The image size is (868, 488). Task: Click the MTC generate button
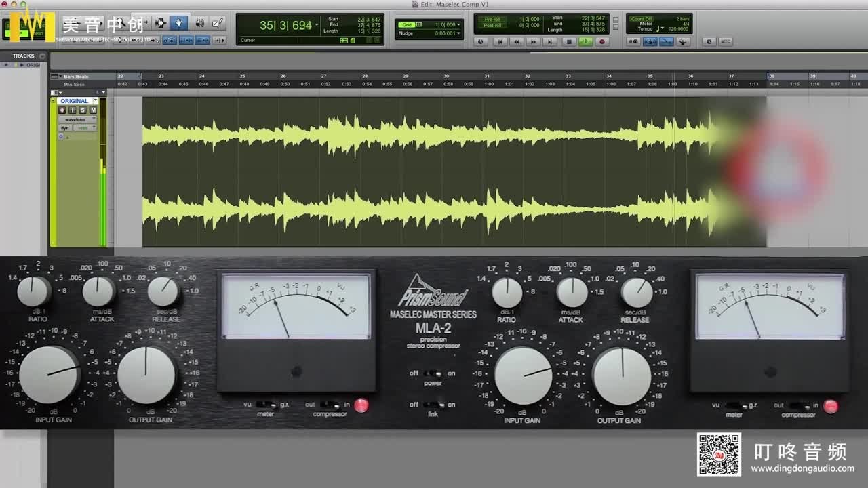coord(726,42)
